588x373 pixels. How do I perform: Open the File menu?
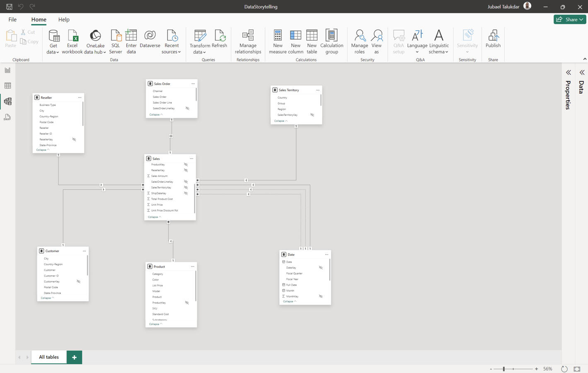[12, 19]
